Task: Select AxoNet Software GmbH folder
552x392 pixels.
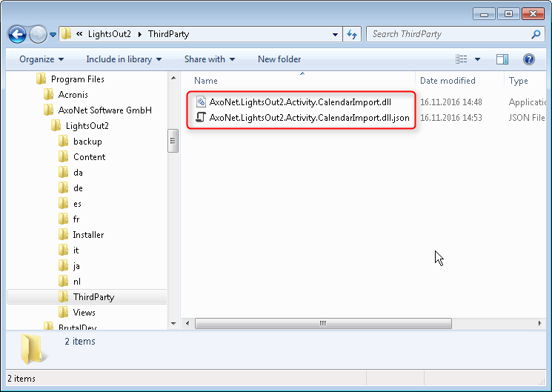Action: pyautogui.click(x=105, y=110)
